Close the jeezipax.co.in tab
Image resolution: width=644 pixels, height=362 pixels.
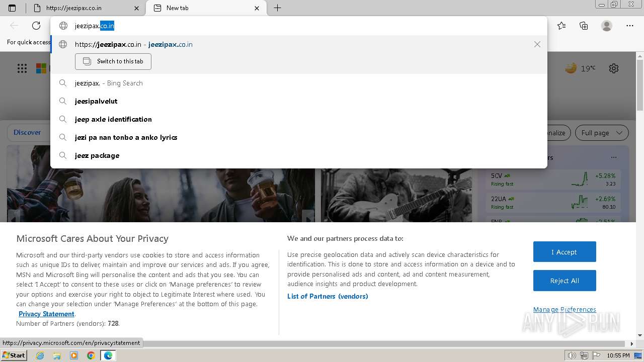click(137, 8)
